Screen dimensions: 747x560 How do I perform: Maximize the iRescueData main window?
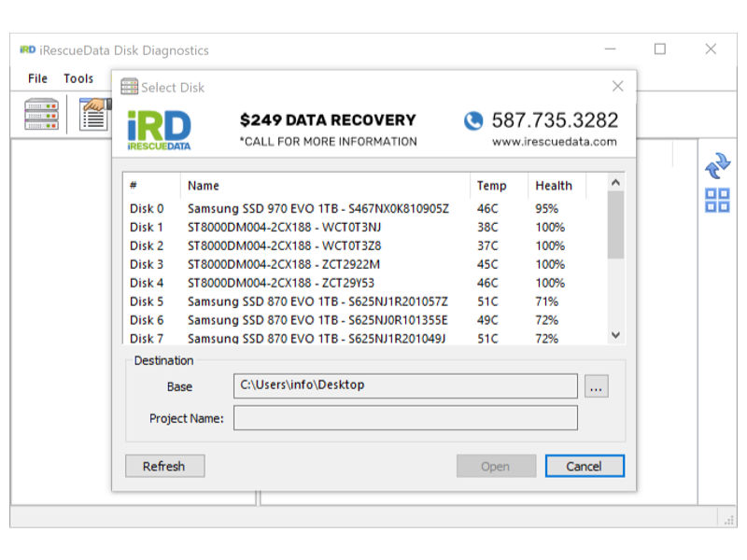(660, 49)
